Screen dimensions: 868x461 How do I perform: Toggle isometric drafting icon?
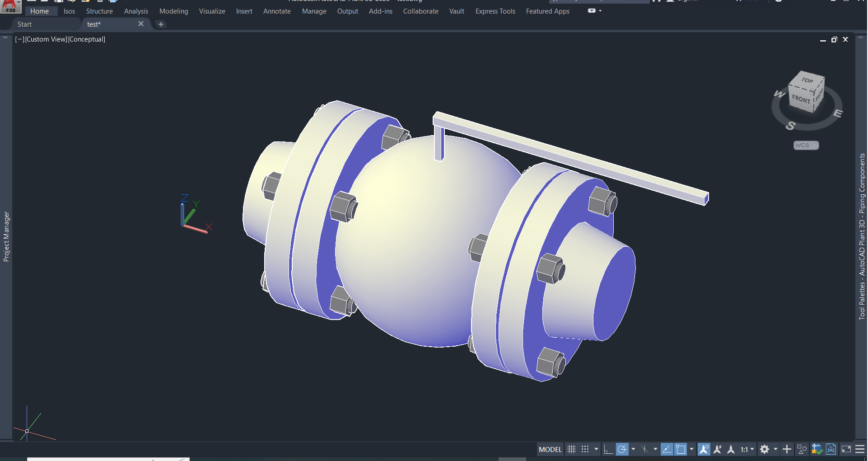click(644, 449)
